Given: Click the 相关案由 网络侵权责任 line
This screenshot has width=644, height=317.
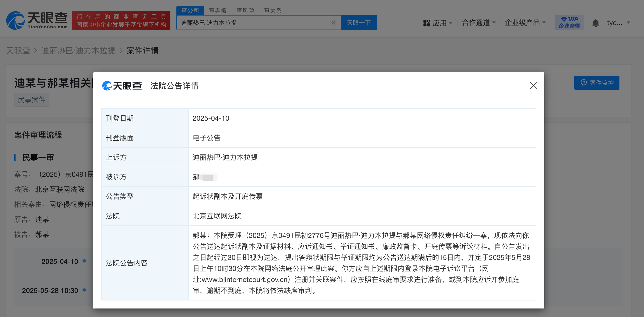Looking at the screenshot, I should point(54,204).
